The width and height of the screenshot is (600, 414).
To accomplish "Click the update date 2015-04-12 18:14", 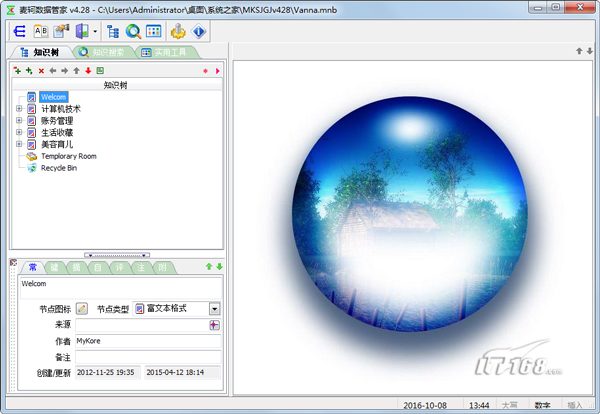I will coord(183,372).
